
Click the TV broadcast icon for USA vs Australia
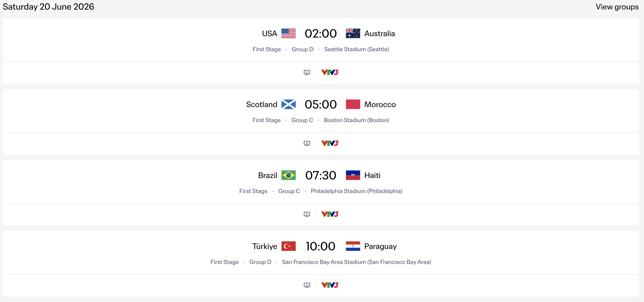point(307,72)
